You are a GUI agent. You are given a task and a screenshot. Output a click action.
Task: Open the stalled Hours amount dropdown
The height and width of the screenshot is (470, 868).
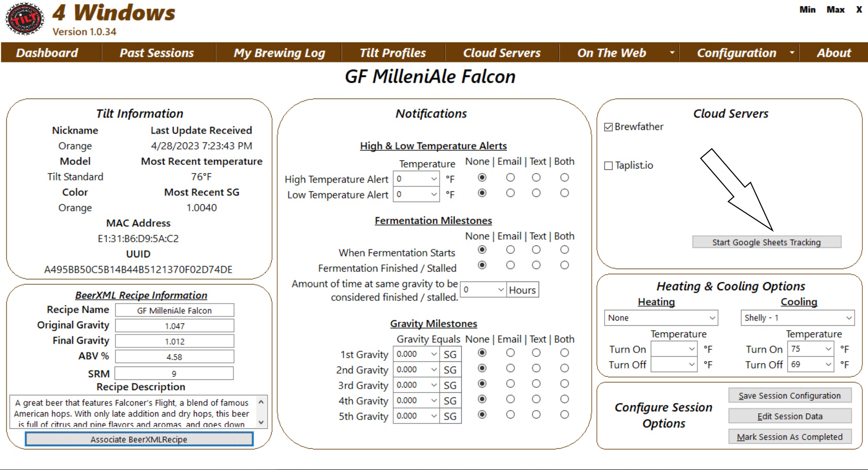click(500, 290)
